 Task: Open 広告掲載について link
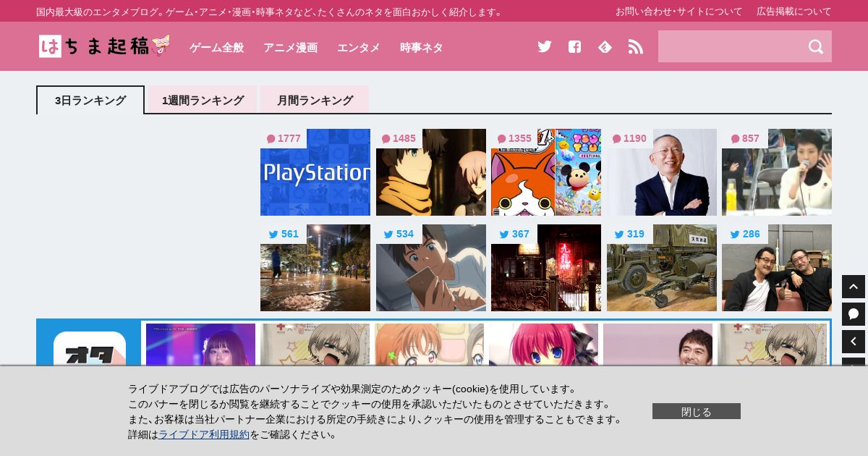click(794, 11)
